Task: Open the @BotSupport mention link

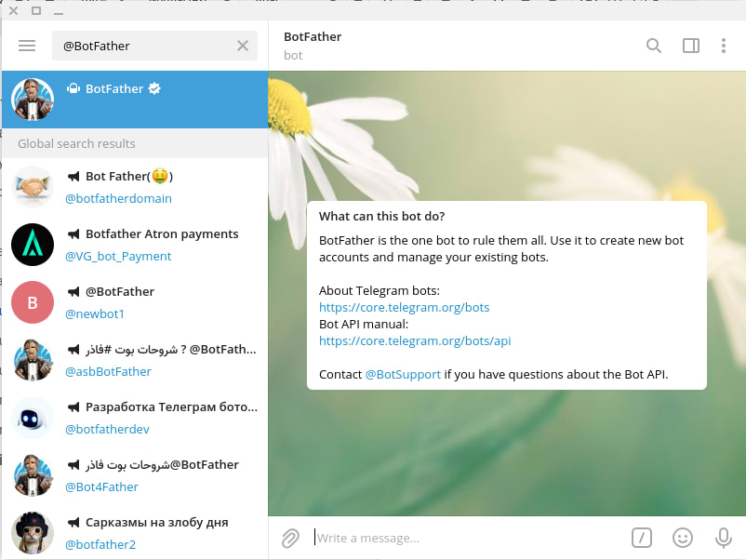Action: pyautogui.click(x=403, y=375)
